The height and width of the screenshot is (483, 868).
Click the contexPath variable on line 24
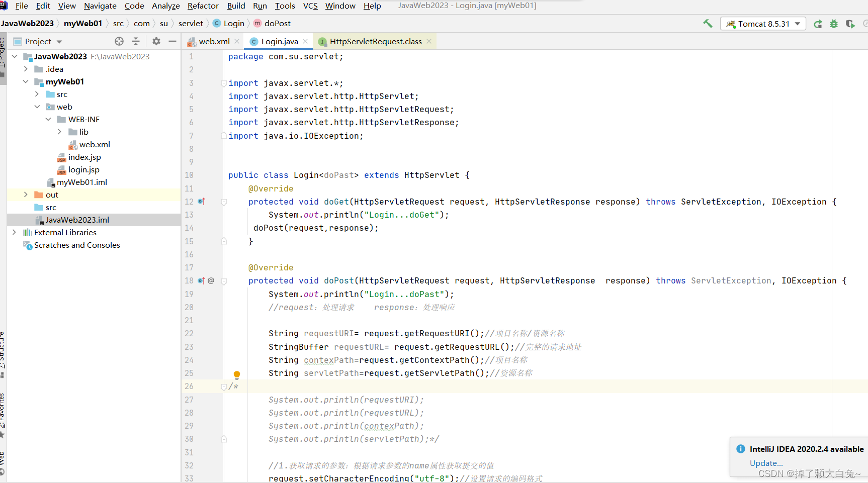click(329, 360)
